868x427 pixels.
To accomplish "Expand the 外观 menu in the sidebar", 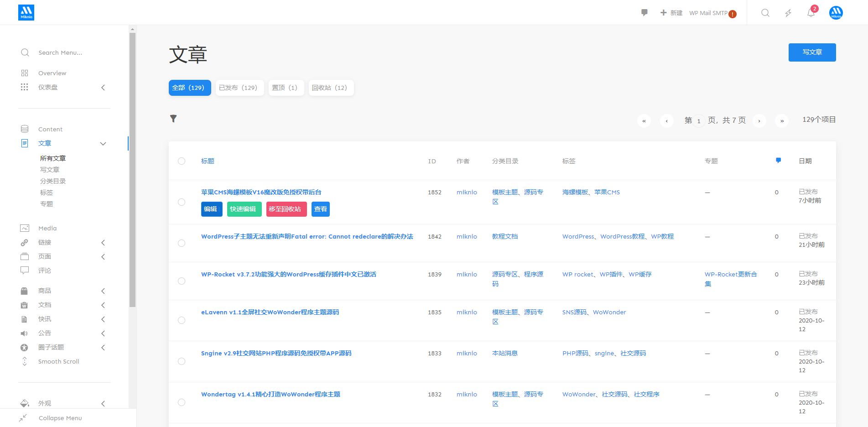I will tap(103, 403).
